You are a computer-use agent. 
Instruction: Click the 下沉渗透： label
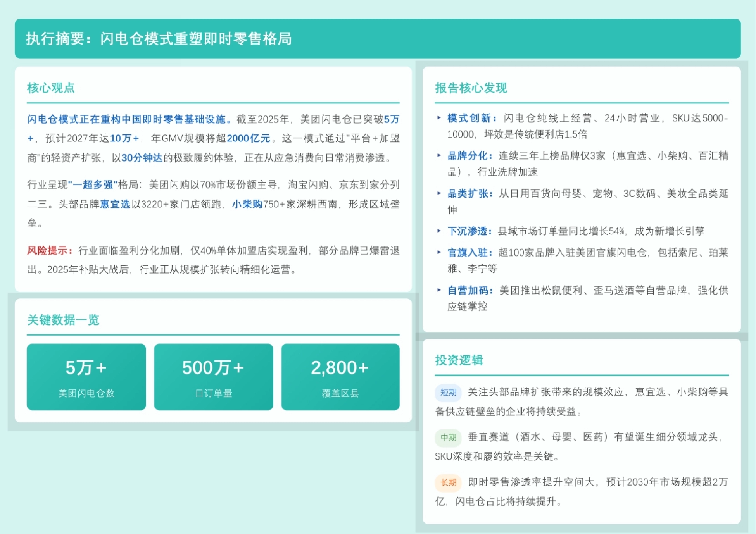[470, 231]
